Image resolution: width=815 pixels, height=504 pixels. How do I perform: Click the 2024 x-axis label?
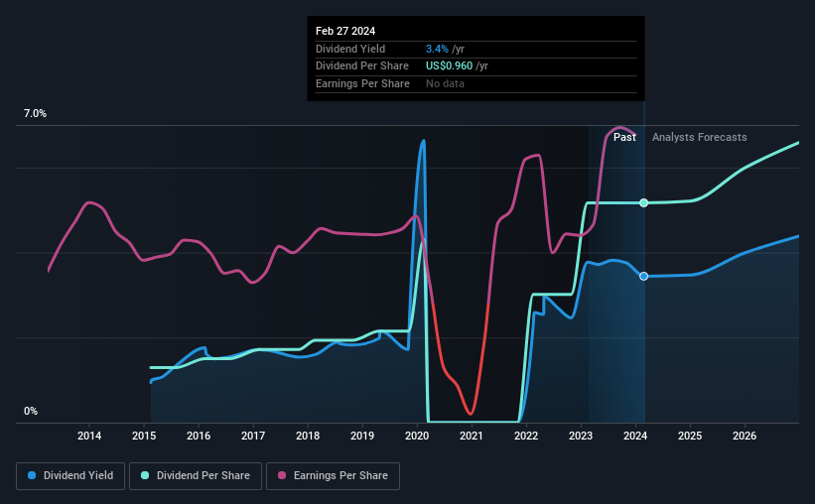tap(635, 436)
